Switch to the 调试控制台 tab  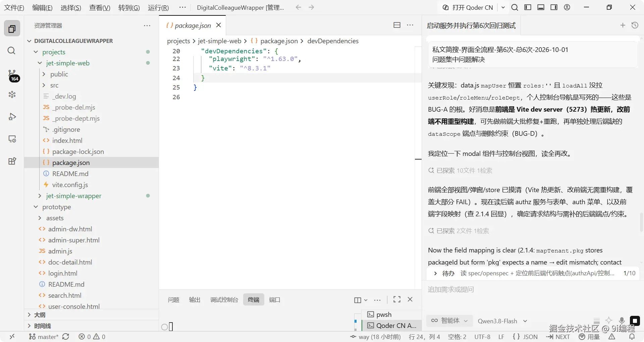(x=224, y=300)
